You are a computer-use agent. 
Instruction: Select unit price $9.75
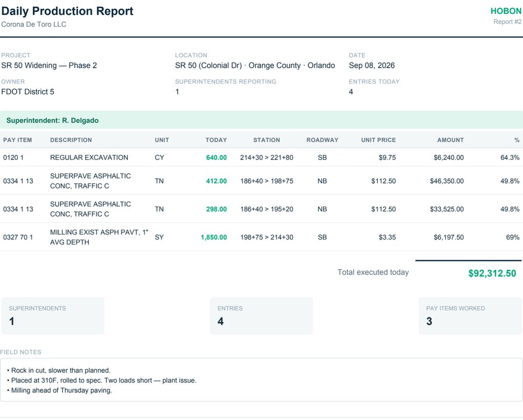pos(387,157)
